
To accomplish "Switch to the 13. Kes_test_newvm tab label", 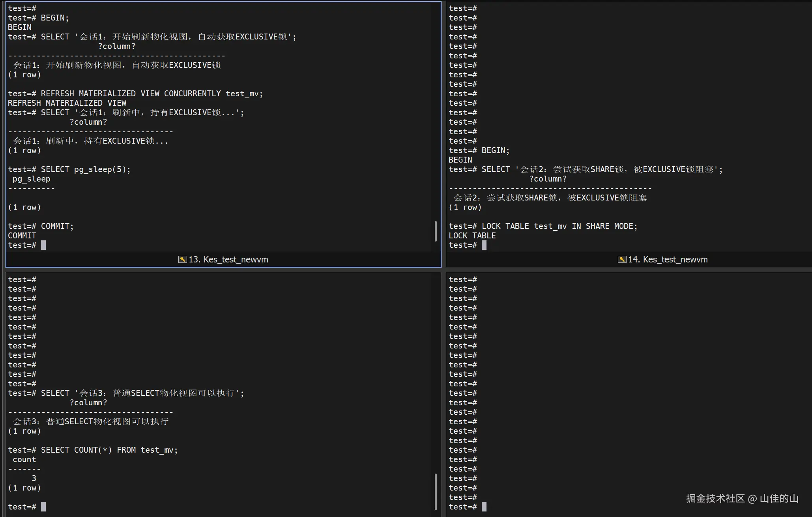I will (228, 259).
